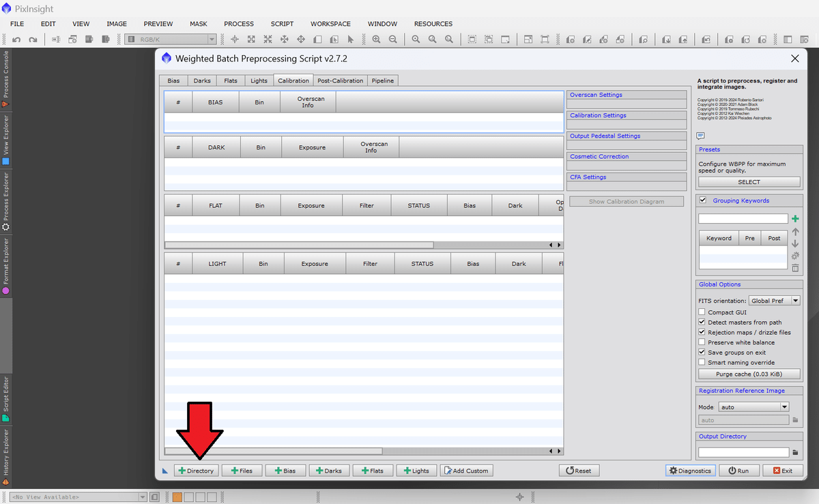
Task: Click the move keyword down arrow
Action: 795,243
